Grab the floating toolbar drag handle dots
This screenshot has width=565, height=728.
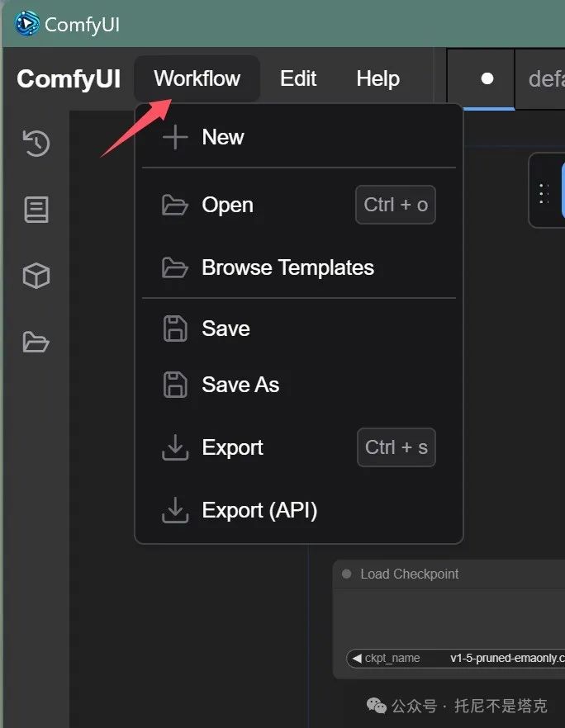tap(544, 194)
